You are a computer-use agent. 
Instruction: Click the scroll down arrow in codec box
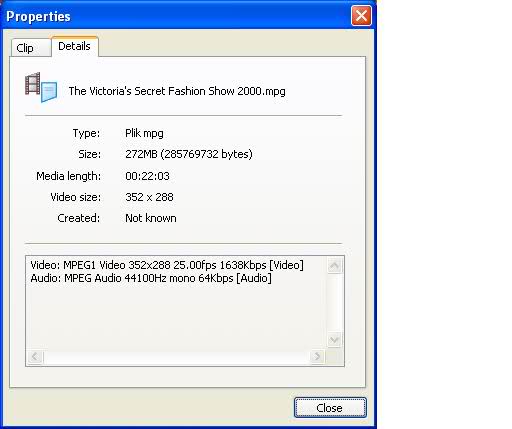[334, 340]
